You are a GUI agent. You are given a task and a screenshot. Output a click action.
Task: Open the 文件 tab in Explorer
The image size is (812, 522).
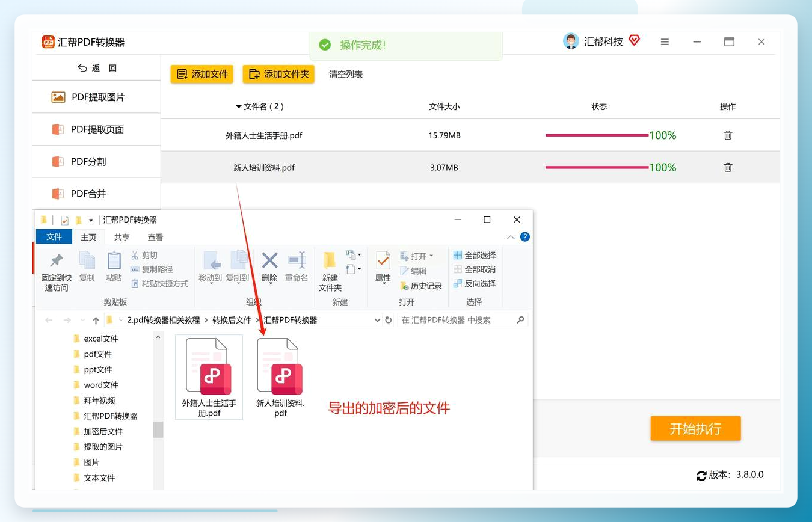click(54, 237)
